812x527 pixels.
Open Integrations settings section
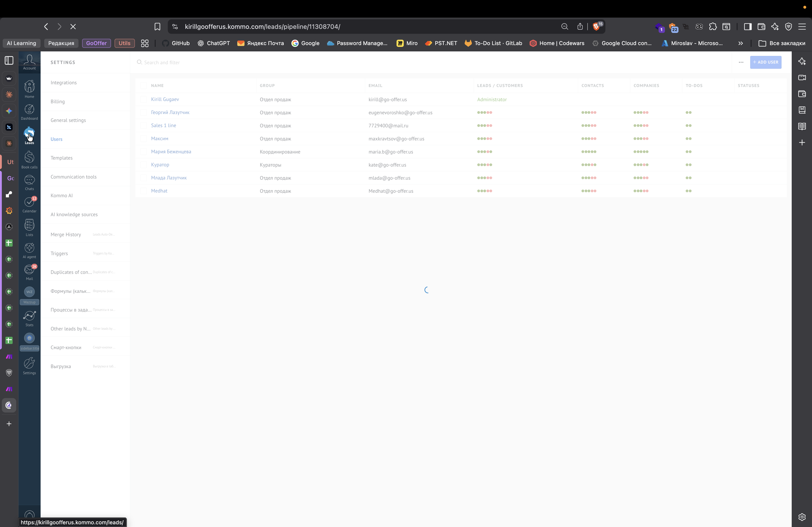63,83
